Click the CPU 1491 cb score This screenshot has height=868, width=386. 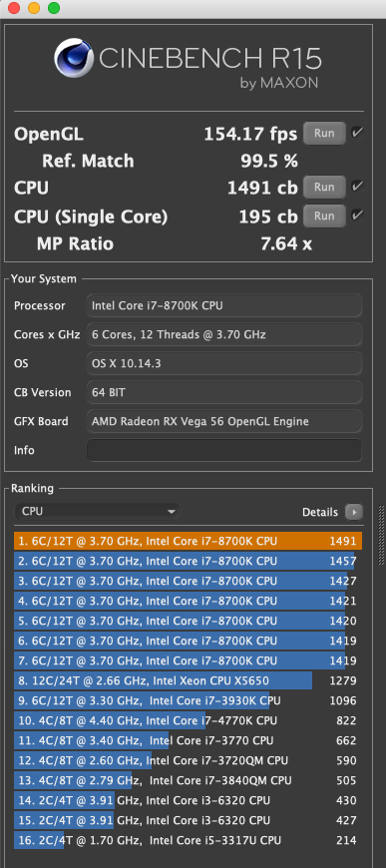click(x=262, y=188)
